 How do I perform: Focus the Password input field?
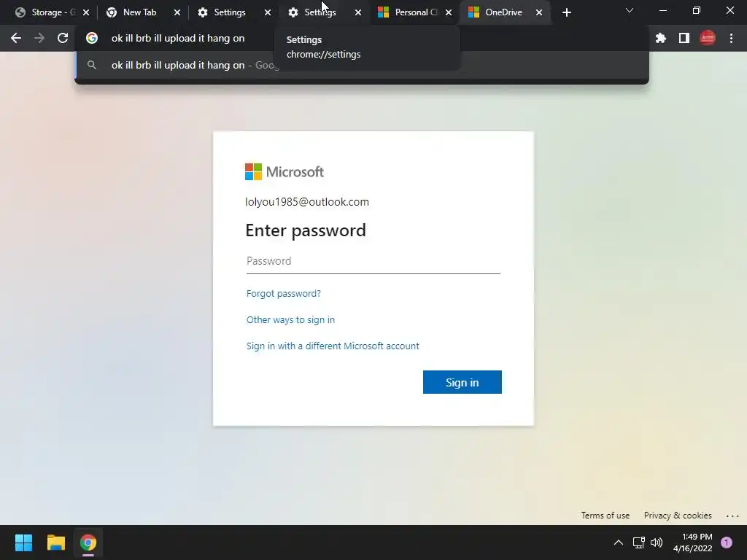tap(373, 261)
